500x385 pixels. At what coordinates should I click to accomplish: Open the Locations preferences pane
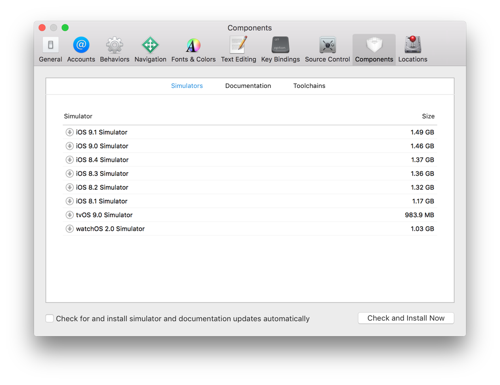[413, 50]
